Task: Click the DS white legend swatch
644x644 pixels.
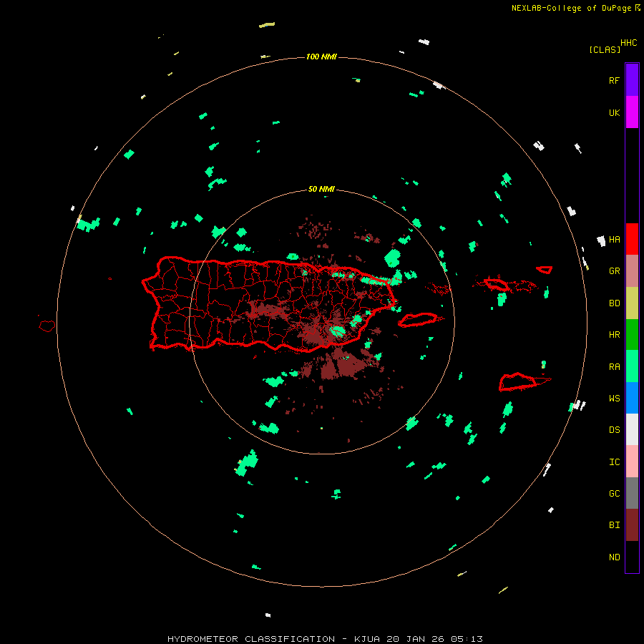Action: pyautogui.click(x=632, y=429)
